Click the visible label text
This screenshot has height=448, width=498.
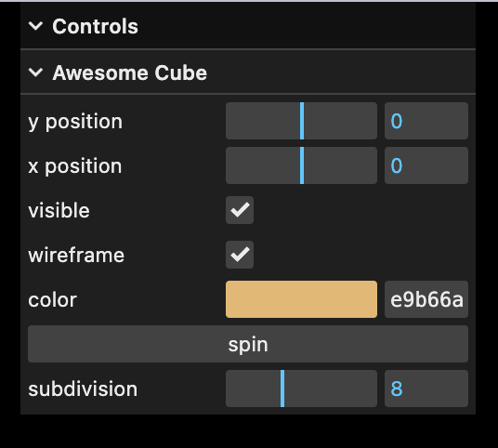click(59, 210)
